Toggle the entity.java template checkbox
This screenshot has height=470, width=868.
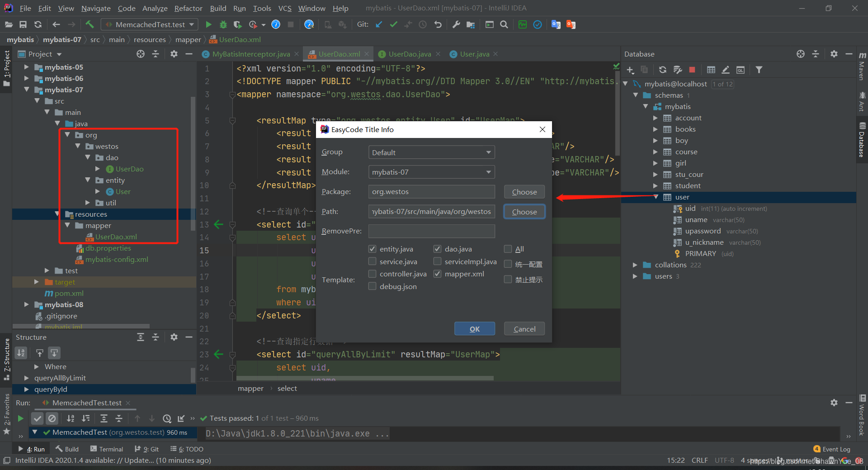pos(372,249)
